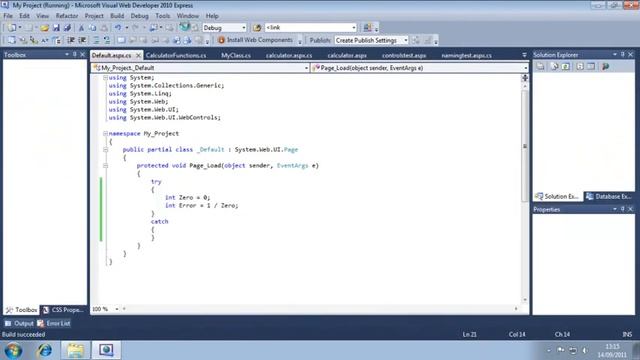The width and height of the screenshot is (640, 360).
Task: Switch to the Database Explorer tab
Action: pyautogui.click(x=609, y=196)
